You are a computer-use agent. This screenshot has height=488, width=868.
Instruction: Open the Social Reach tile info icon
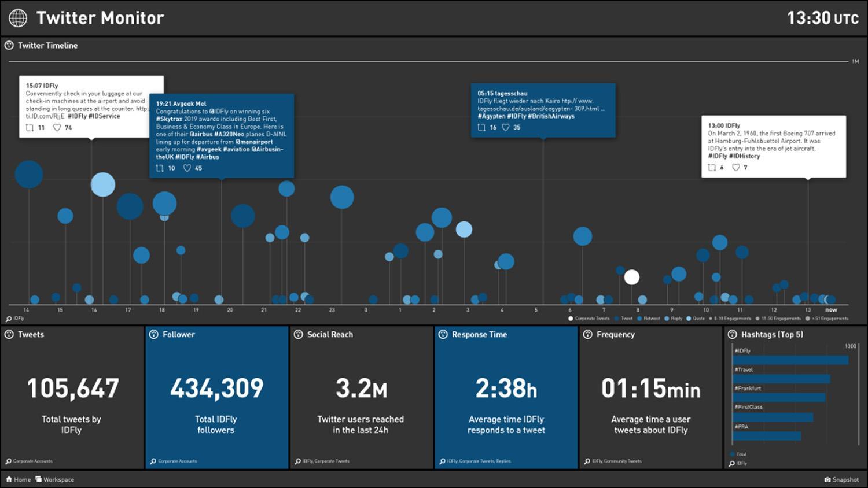(298, 334)
